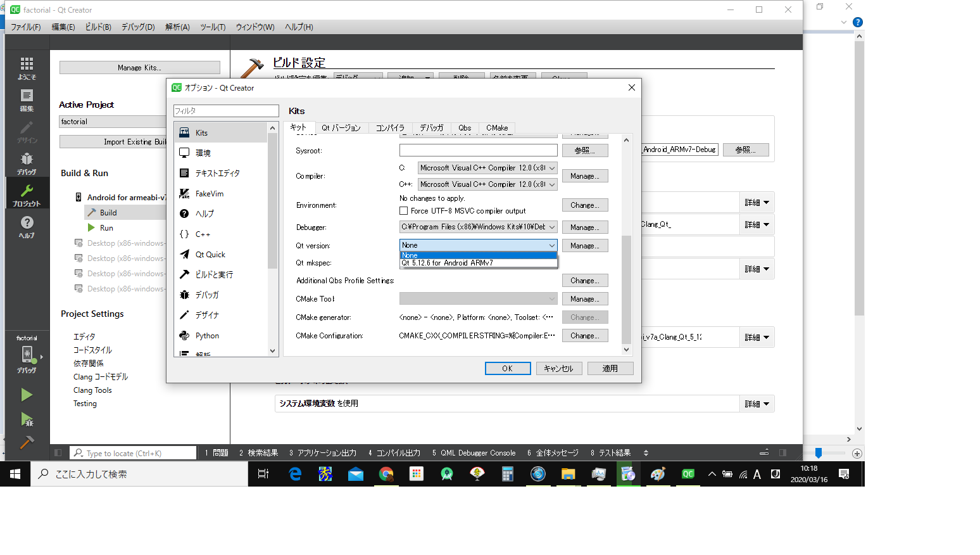This screenshot has width=980, height=555.
Task: Select Build under Android kit
Action: coord(108,213)
